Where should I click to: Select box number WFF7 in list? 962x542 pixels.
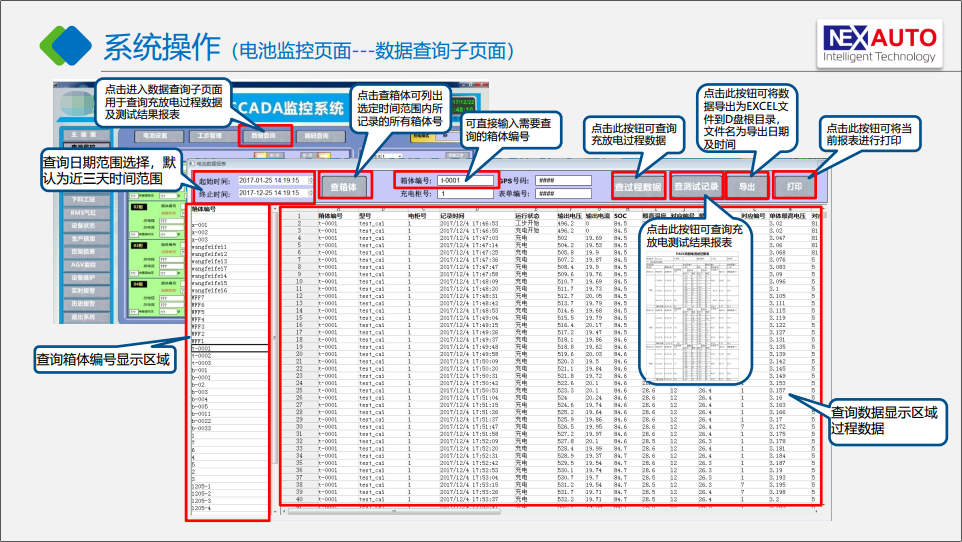pos(229,297)
